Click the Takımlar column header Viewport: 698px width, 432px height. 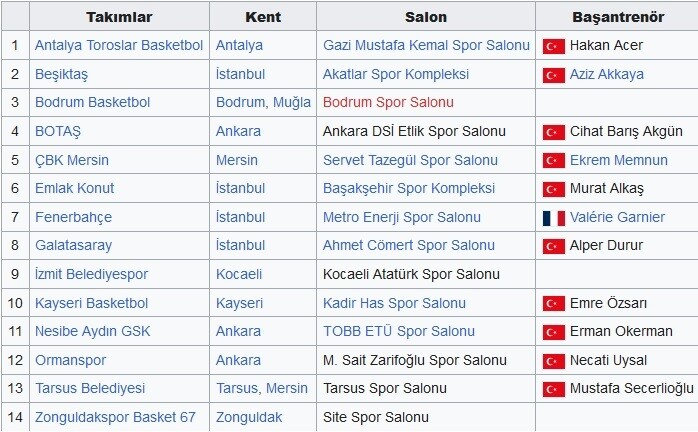(x=119, y=17)
